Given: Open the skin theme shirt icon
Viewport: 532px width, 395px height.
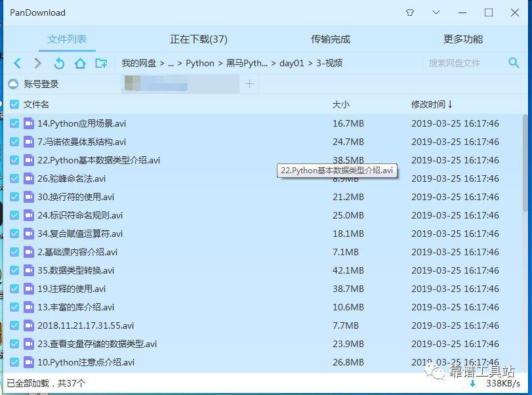Looking at the screenshot, I should pos(410,12).
